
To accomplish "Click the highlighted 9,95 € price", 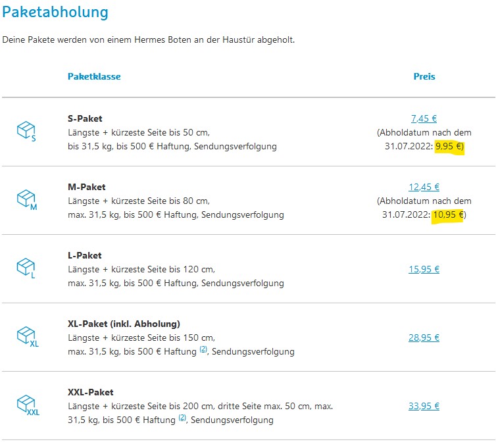I will pyautogui.click(x=449, y=147).
